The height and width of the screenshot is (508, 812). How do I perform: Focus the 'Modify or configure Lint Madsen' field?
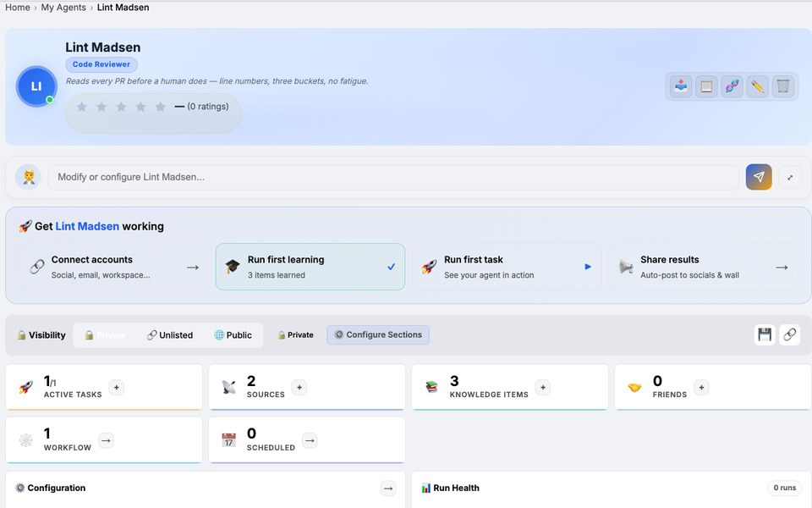click(x=393, y=177)
